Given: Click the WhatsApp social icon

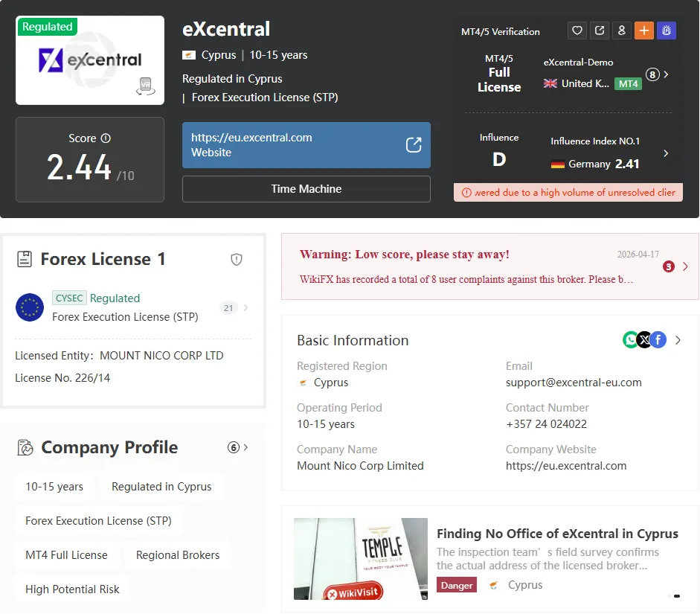Looking at the screenshot, I should pos(631,340).
